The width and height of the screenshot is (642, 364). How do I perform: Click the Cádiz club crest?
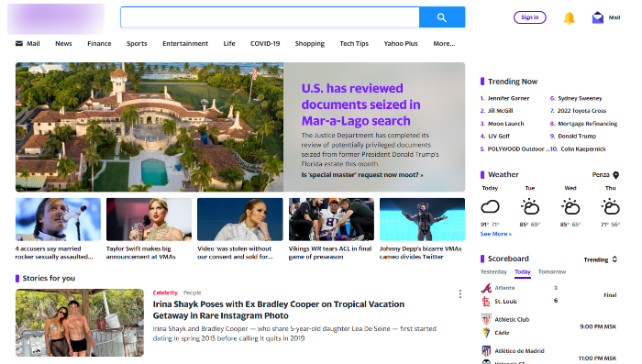pos(486,333)
